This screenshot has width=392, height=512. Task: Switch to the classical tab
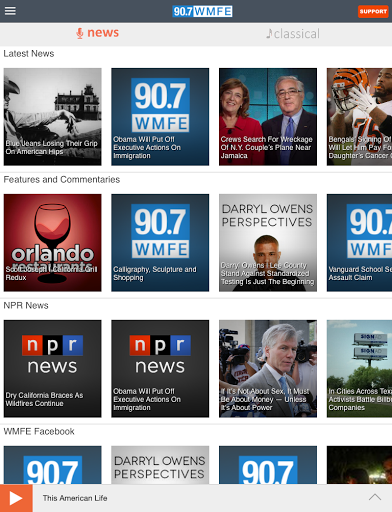[293, 34]
